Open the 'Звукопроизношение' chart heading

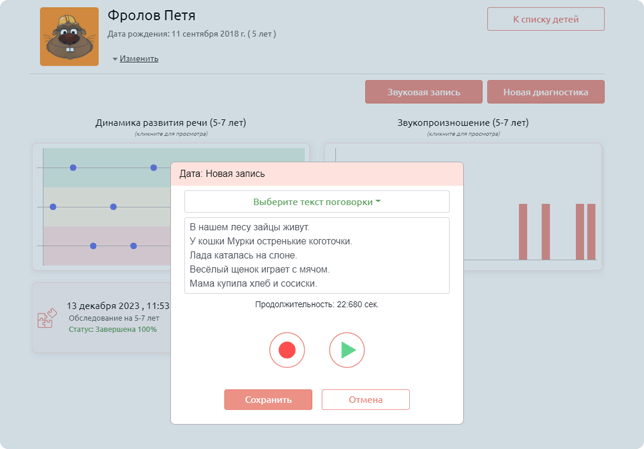click(x=463, y=123)
